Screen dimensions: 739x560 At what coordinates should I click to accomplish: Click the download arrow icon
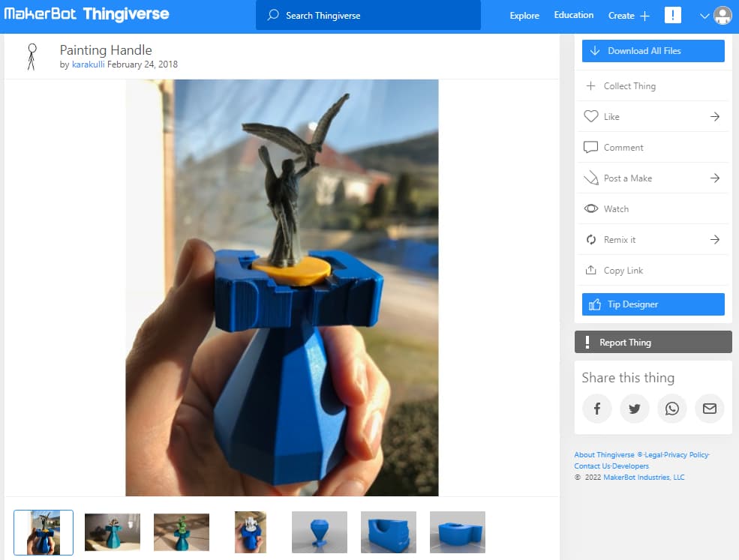coord(595,50)
